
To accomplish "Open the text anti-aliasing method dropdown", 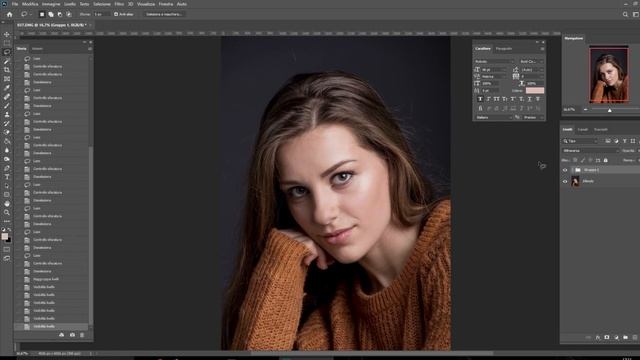I will (533, 118).
